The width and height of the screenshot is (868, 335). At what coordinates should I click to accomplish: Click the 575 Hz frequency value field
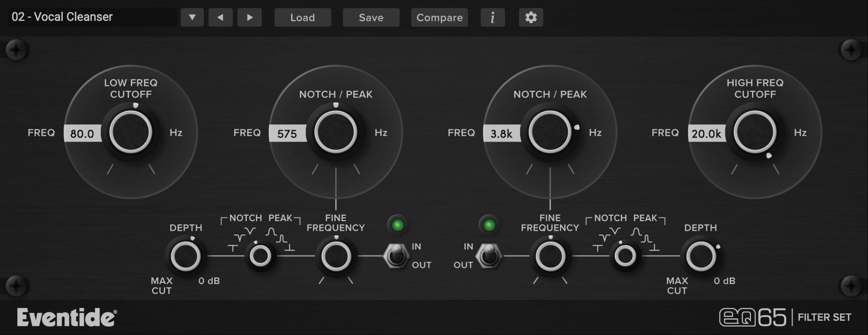[x=287, y=133]
